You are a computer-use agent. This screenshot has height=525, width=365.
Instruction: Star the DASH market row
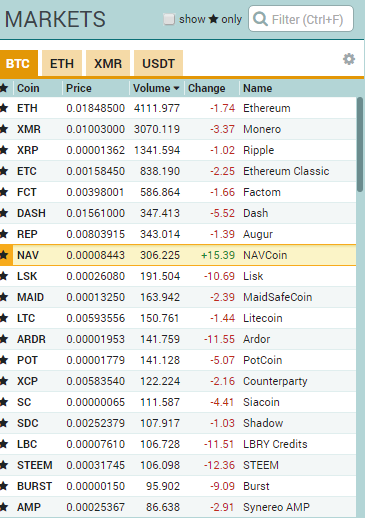pos(4,213)
